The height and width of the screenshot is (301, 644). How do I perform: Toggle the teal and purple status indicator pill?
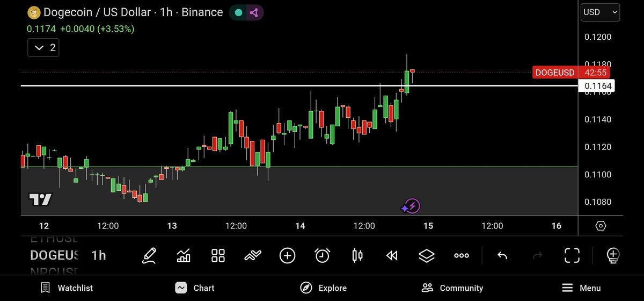(246, 12)
